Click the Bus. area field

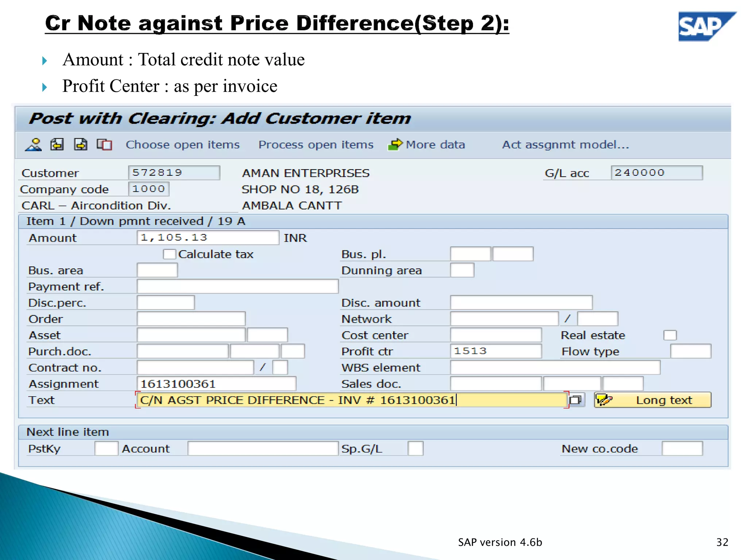(x=157, y=270)
